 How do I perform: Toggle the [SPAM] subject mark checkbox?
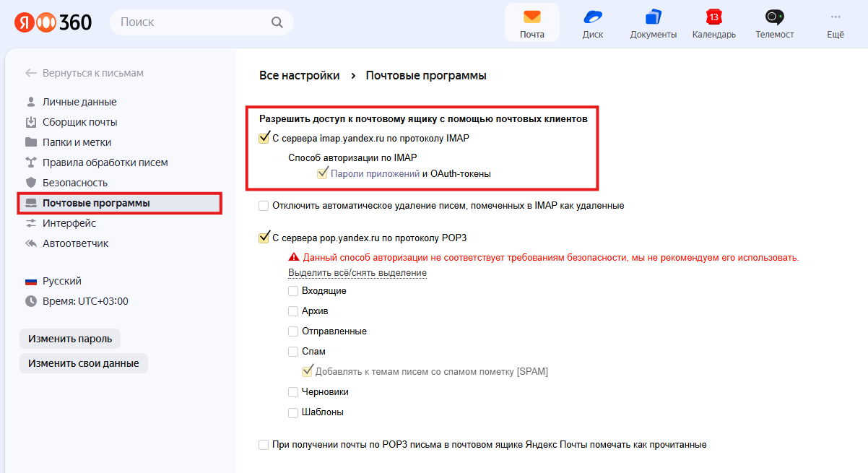pyautogui.click(x=307, y=372)
